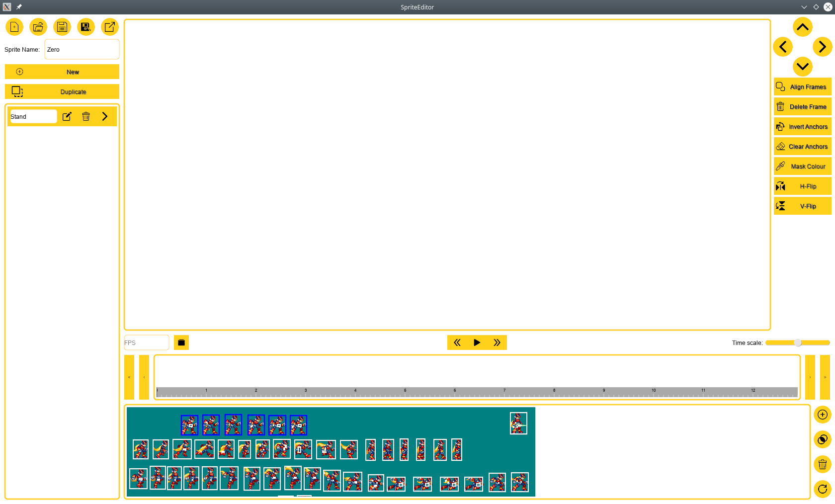The image size is (835, 504).
Task: Click the outermost right timeline scroll button
Action: [825, 377]
